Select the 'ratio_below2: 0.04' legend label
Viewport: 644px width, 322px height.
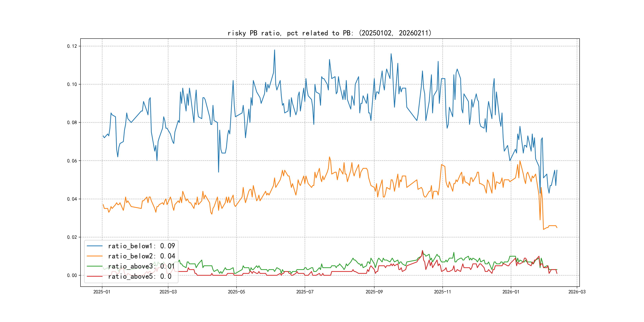[141, 256]
